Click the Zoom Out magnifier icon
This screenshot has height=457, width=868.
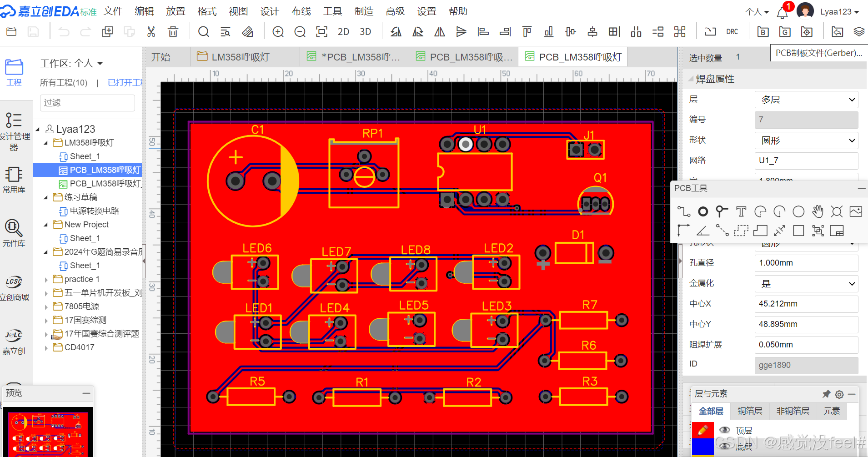[x=300, y=32]
